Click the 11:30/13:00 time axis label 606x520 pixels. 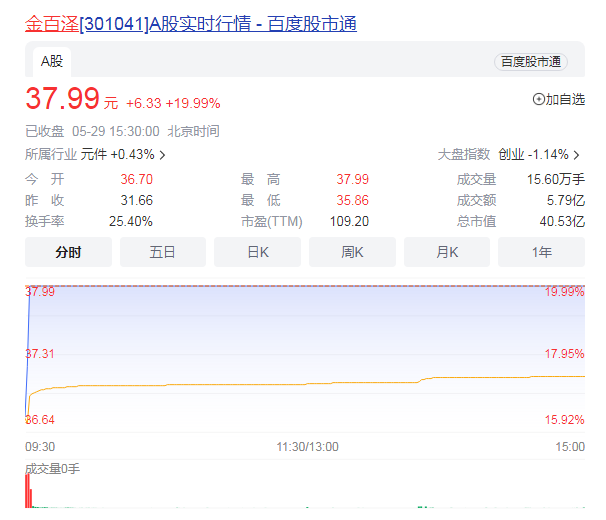pos(307,447)
